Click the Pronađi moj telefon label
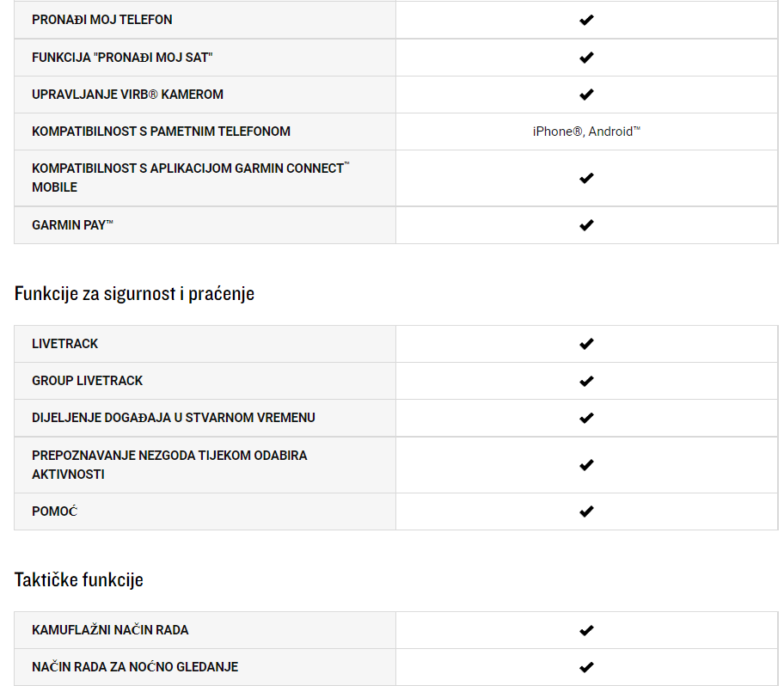This screenshot has height=686, width=784. pyautogui.click(x=102, y=20)
